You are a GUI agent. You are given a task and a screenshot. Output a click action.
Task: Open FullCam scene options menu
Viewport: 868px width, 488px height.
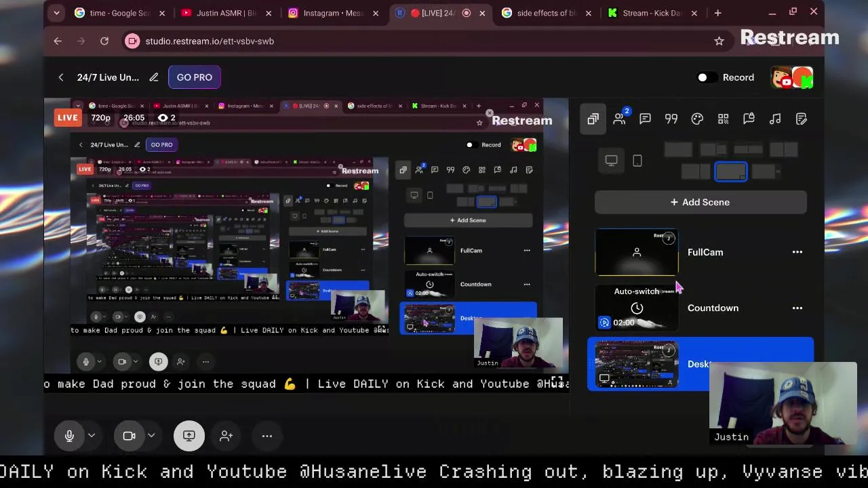tap(797, 252)
